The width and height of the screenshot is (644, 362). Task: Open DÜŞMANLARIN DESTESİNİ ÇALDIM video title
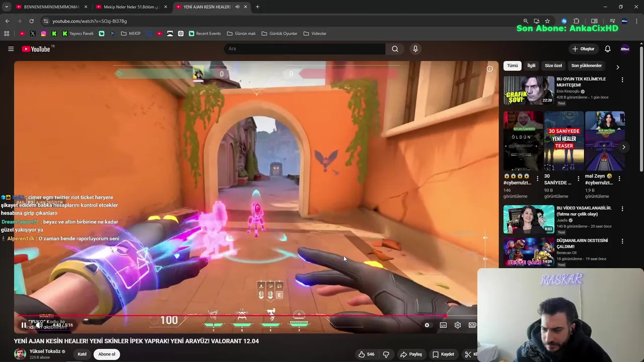pos(582,244)
